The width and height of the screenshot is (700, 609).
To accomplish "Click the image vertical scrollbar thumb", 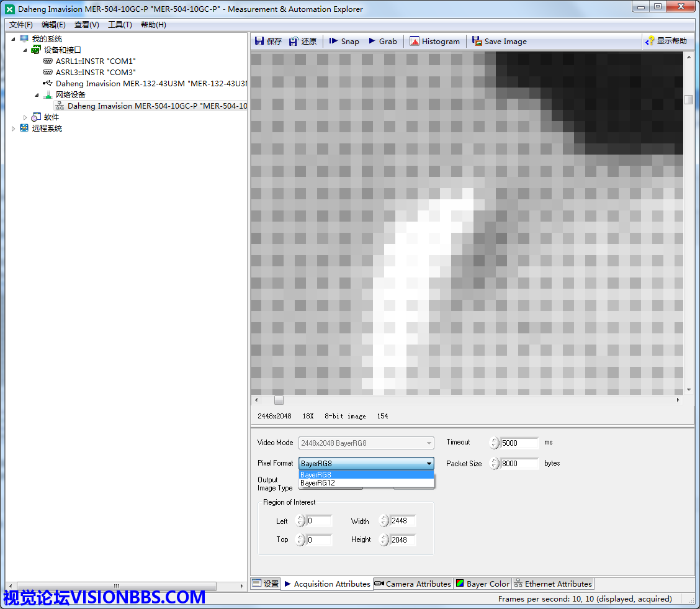I will [x=688, y=99].
